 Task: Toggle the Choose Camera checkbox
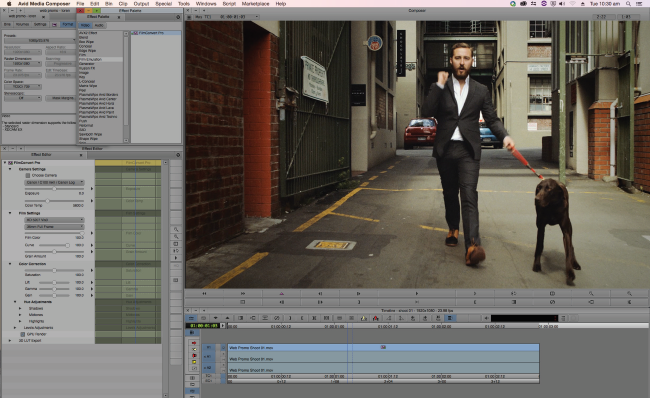pyautogui.click(x=28, y=175)
